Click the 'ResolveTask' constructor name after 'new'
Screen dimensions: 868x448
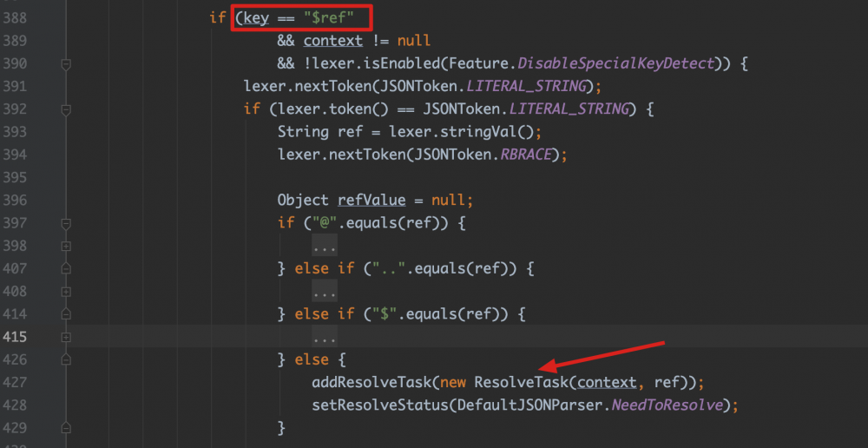[x=521, y=382]
